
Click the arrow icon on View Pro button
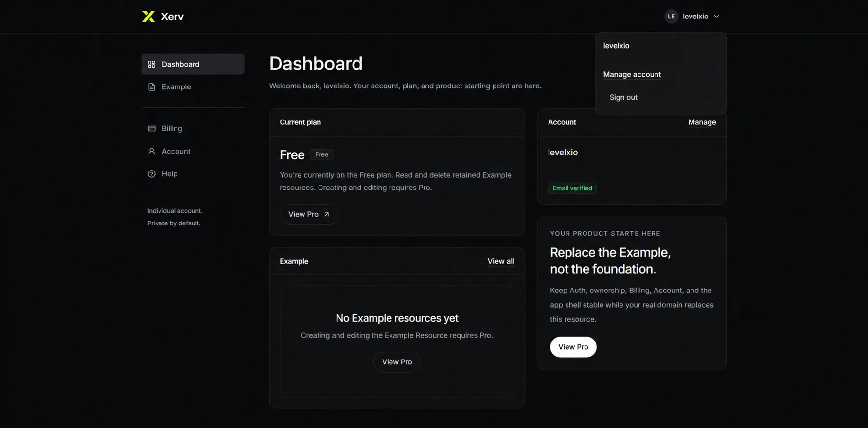click(327, 214)
